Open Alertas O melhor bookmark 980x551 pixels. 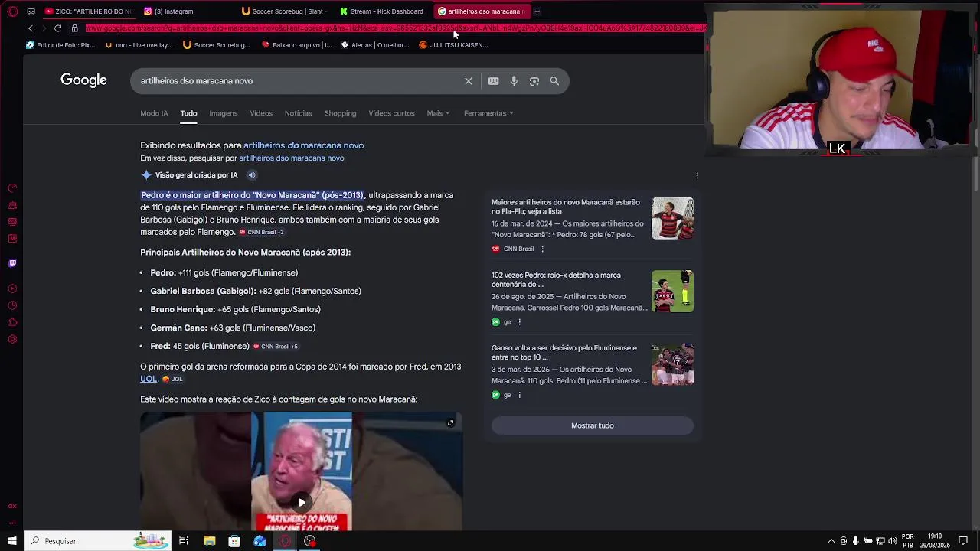(375, 45)
